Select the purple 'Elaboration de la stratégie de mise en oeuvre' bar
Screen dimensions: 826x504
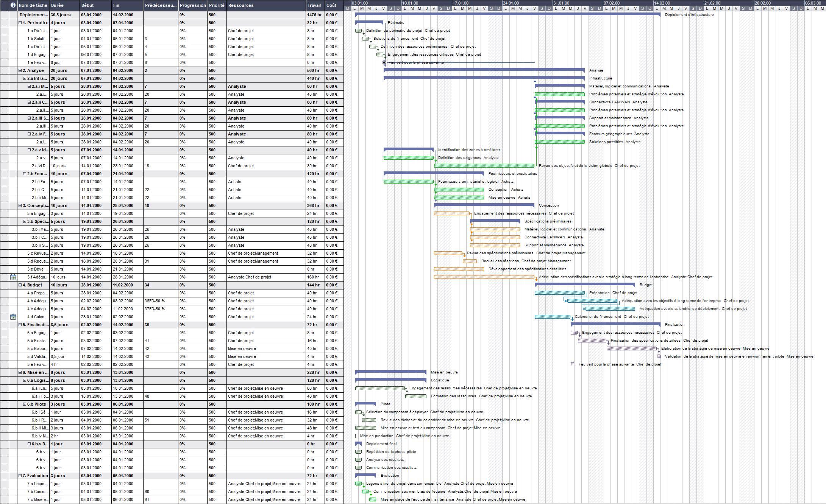pyautogui.click(x=632, y=348)
